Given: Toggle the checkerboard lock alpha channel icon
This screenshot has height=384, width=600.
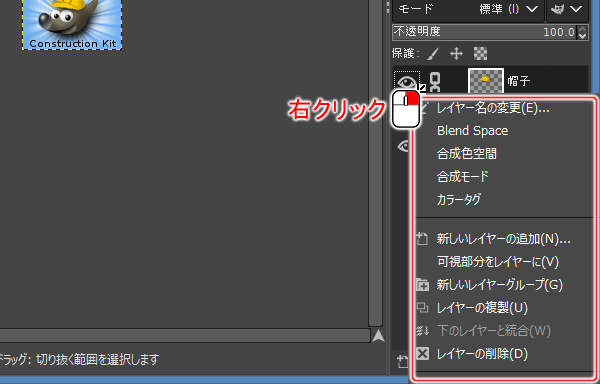Looking at the screenshot, I should [x=480, y=54].
